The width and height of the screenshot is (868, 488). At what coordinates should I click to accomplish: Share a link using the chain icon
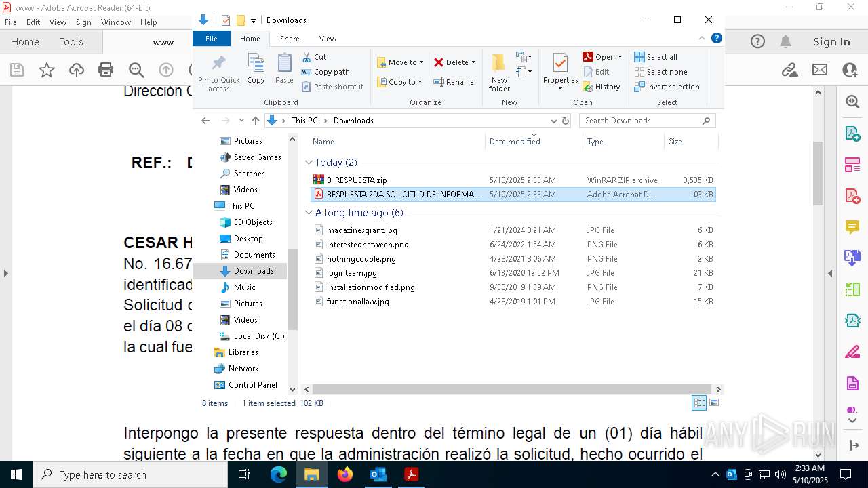[789, 69]
